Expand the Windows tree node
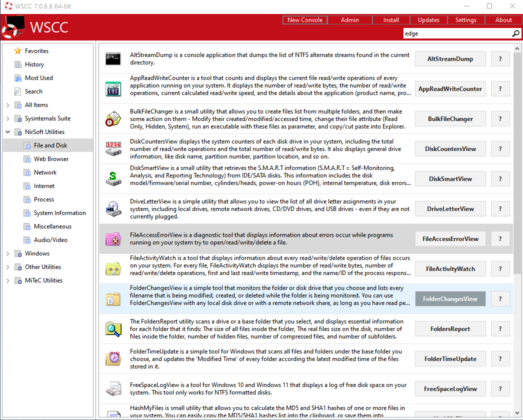Viewport: 523px width, 420px height. click(x=8, y=253)
